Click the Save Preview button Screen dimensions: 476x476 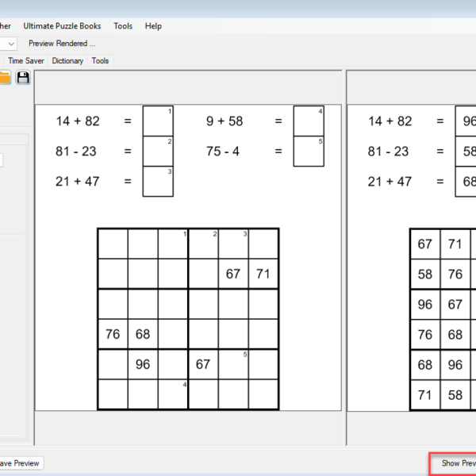point(21,463)
